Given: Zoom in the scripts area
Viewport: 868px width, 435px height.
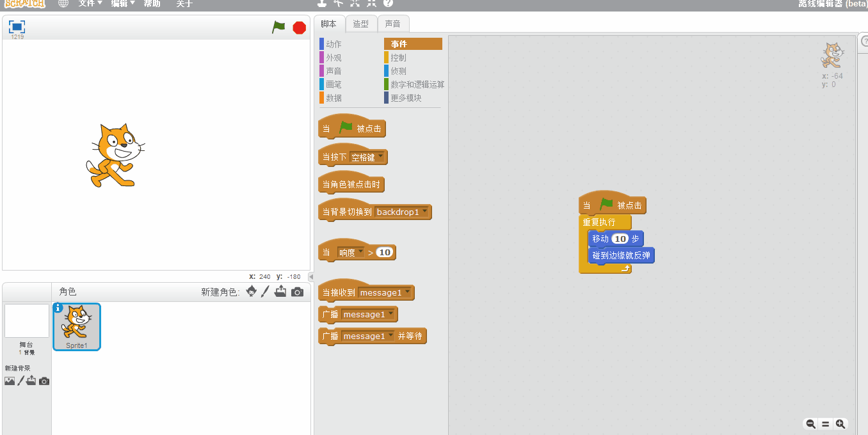Looking at the screenshot, I should pos(840,424).
